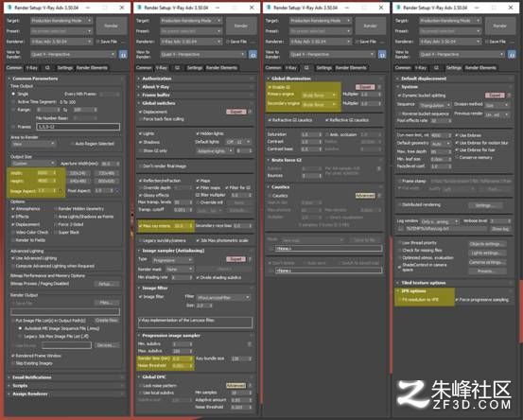Toggle the Pixel Aspect lock icon

117,190
